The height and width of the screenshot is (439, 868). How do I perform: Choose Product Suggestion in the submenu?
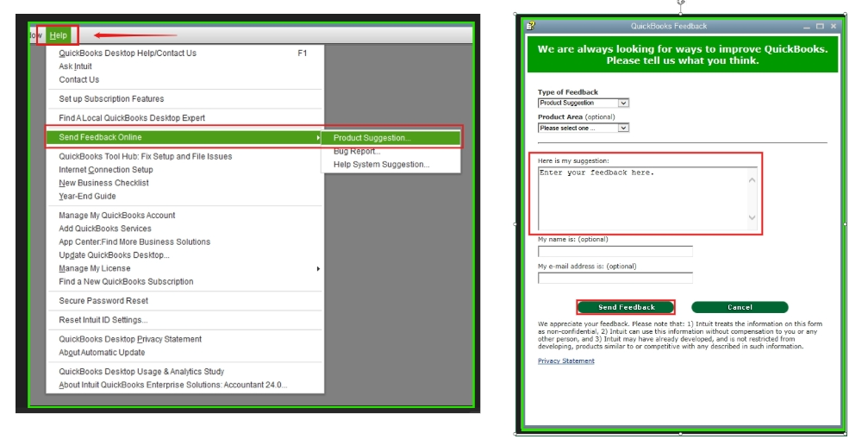pyautogui.click(x=390, y=138)
